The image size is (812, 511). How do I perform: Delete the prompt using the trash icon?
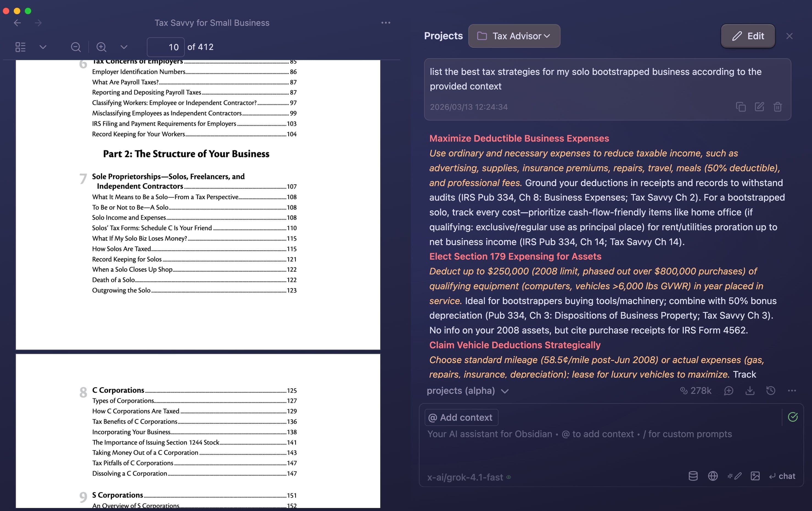(x=778, y=107)
